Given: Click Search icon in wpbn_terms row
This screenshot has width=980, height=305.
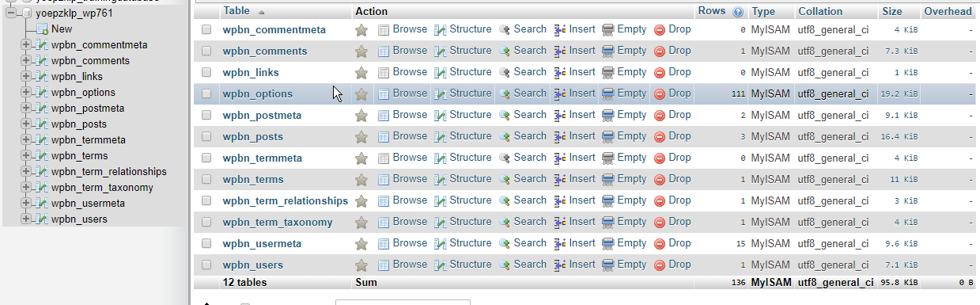Looking at the screenshot, I should 505,180.
